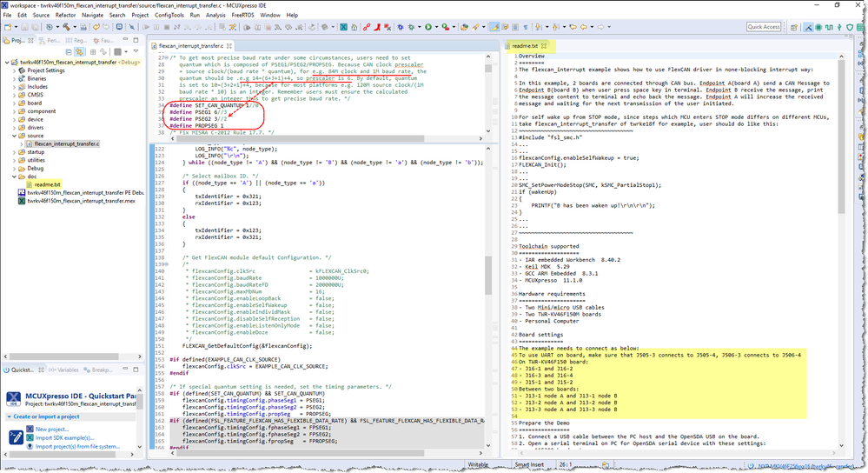Select flexcan_interrupt_transfer.c in Project Explorer
The height and width of the screenshot is (473, 868).
coord(66,144)
